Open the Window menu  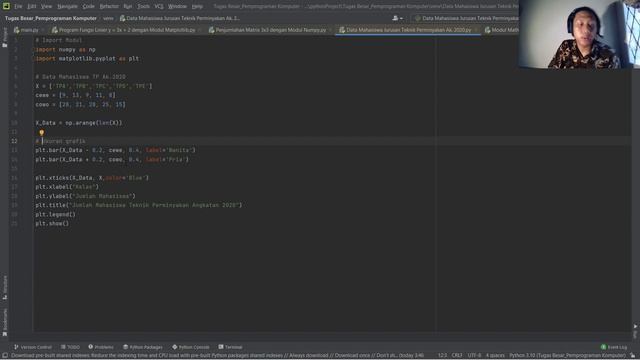(177, 6)
